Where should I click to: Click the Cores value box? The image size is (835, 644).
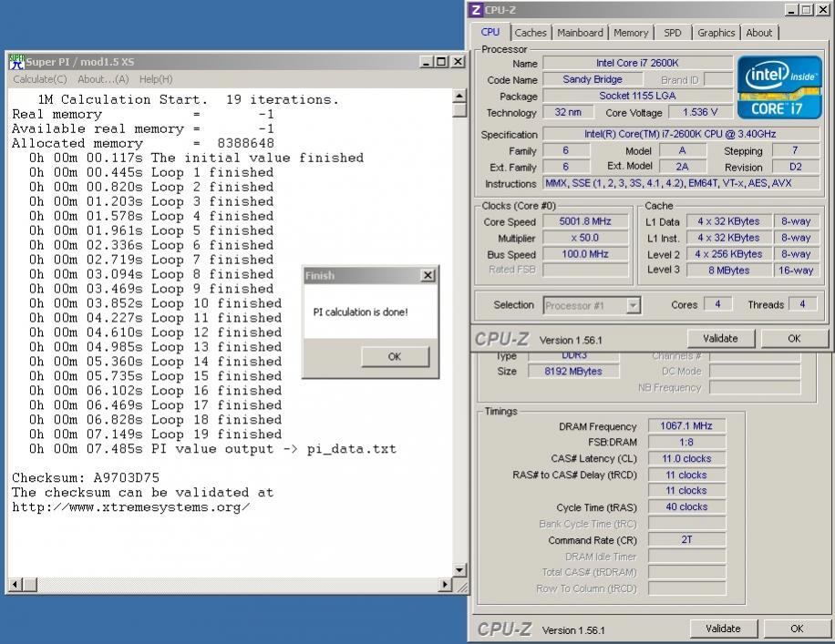tap(717, 304)
